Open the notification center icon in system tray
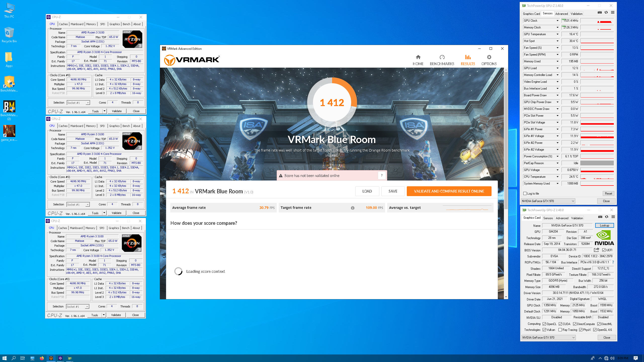This screenshot has height=362, width=644. pos(636,358)
